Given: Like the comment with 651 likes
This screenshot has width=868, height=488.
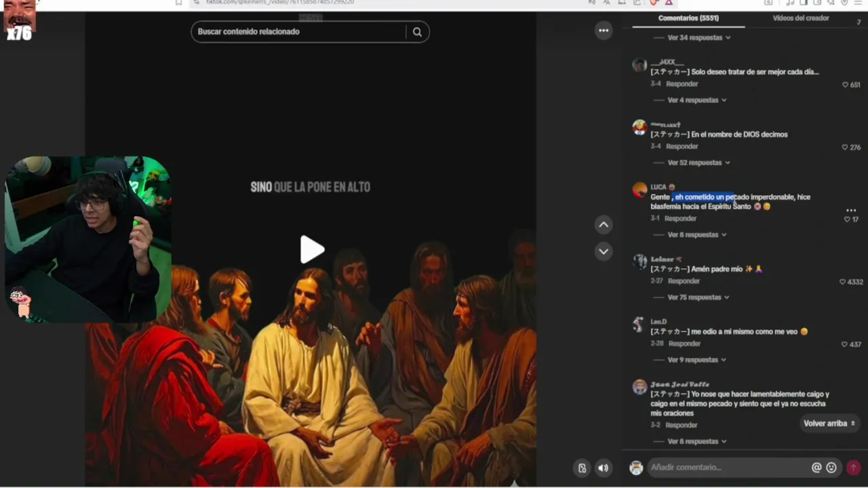Looking at the screenshot, I should pyautogui.click(x=846, y=85).
